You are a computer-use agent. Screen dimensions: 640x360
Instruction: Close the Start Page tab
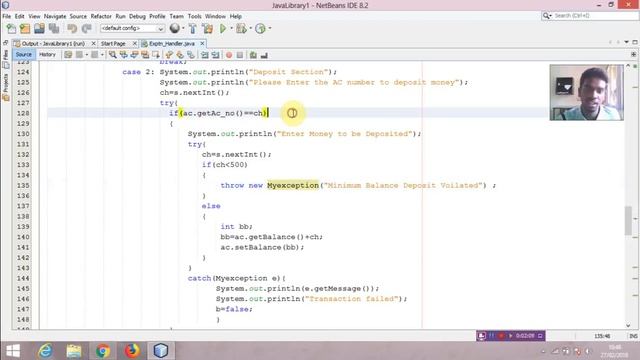(135, 43)
